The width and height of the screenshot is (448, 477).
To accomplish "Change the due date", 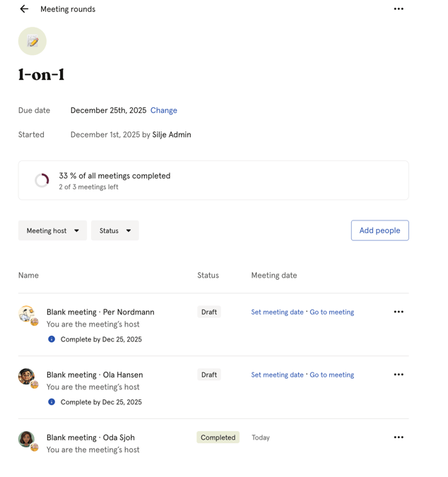I will point(164,110).
